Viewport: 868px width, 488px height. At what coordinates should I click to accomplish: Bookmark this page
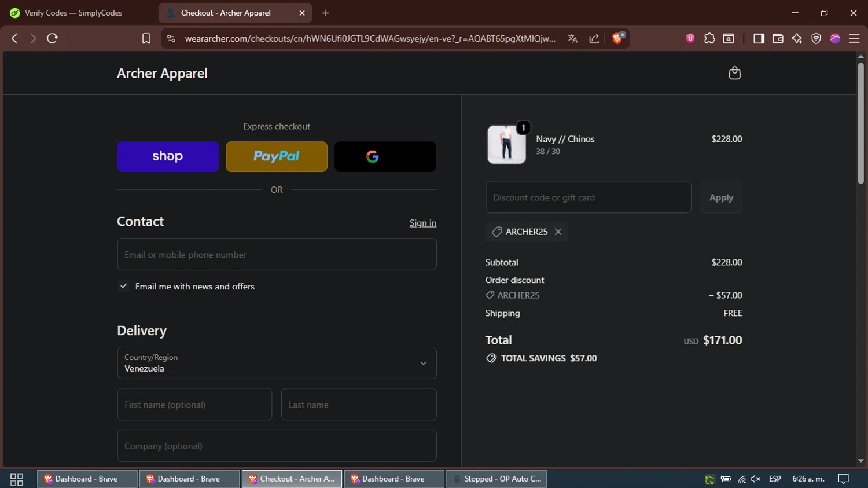(x=146, y=38)
